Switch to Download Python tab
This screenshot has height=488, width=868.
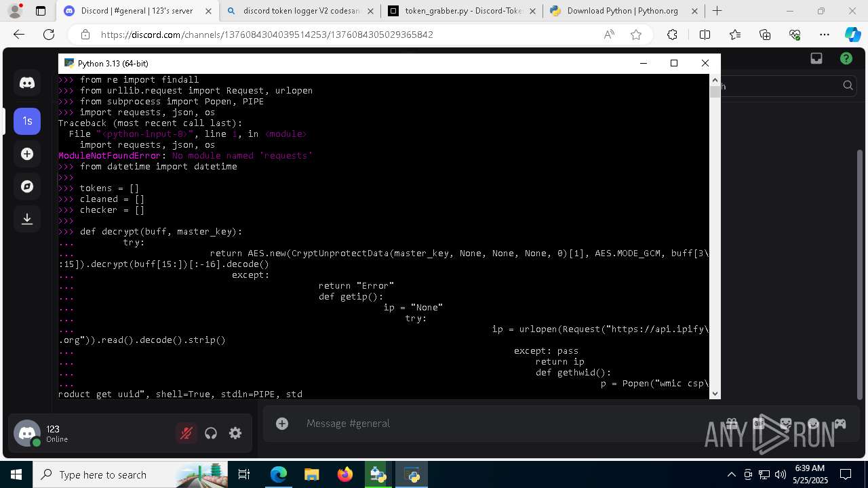[x=624, y=11]
